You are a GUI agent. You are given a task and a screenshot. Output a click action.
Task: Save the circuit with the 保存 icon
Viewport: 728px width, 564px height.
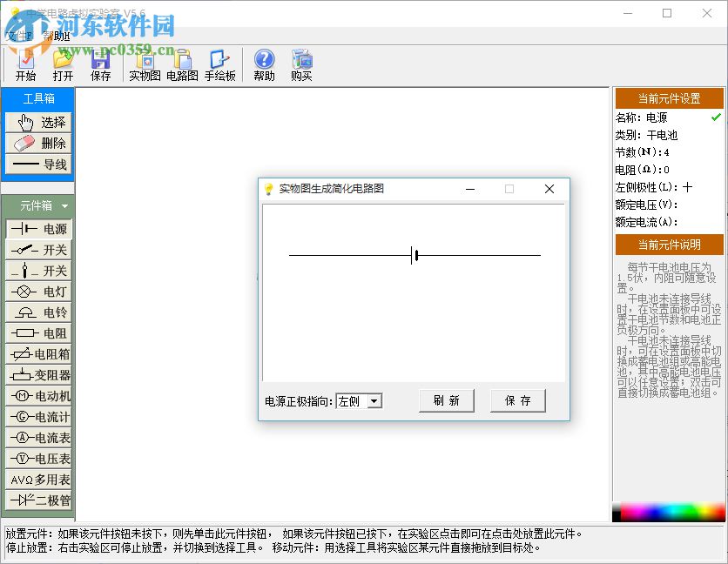tap(100, 66)
